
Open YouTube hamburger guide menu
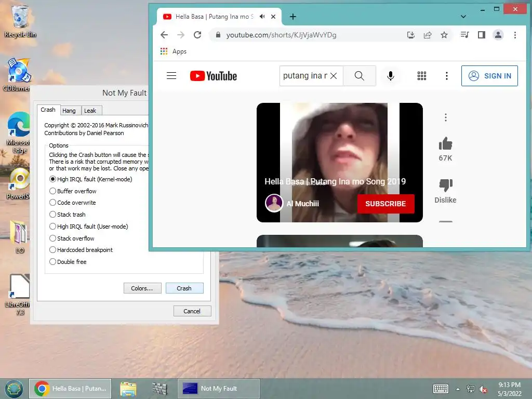(171, 76)
